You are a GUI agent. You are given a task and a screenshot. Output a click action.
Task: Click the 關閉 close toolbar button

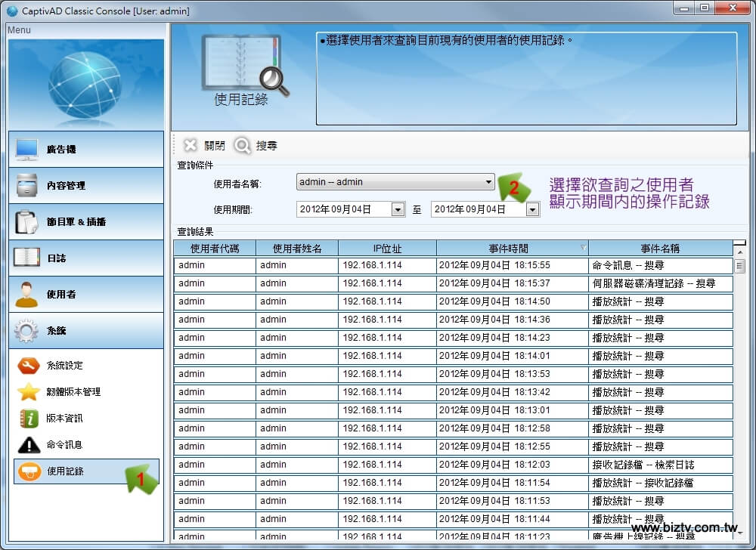tap(205, 146)
